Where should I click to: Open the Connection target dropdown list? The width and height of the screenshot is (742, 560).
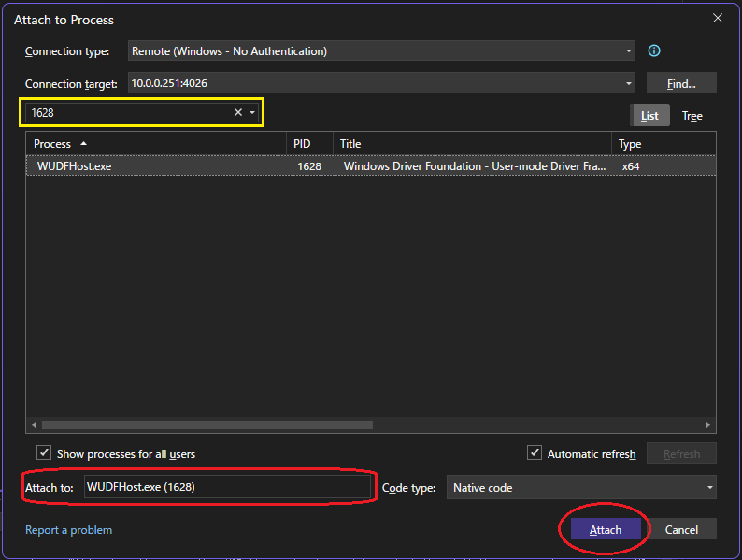click(x=629, y=84)
